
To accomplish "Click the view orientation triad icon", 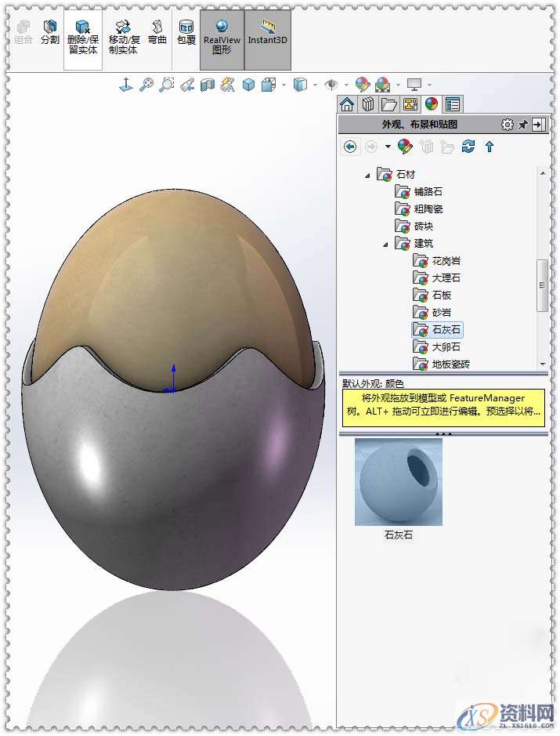I will pyautogui.click(x=125, y=85).
